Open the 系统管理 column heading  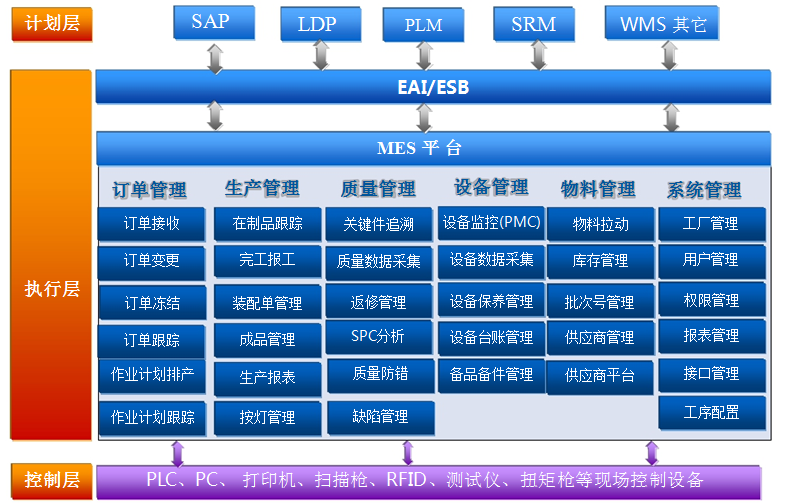click(704, 190)
